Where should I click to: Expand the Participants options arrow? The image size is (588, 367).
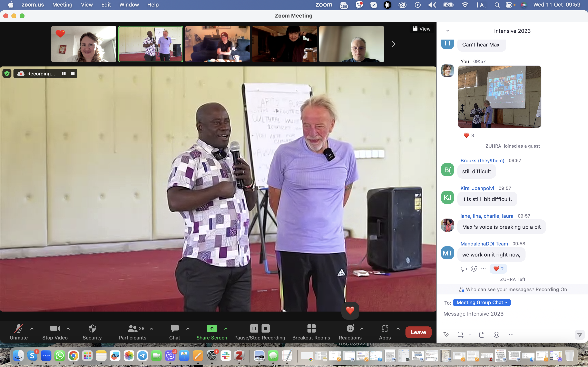click(152, 329)
